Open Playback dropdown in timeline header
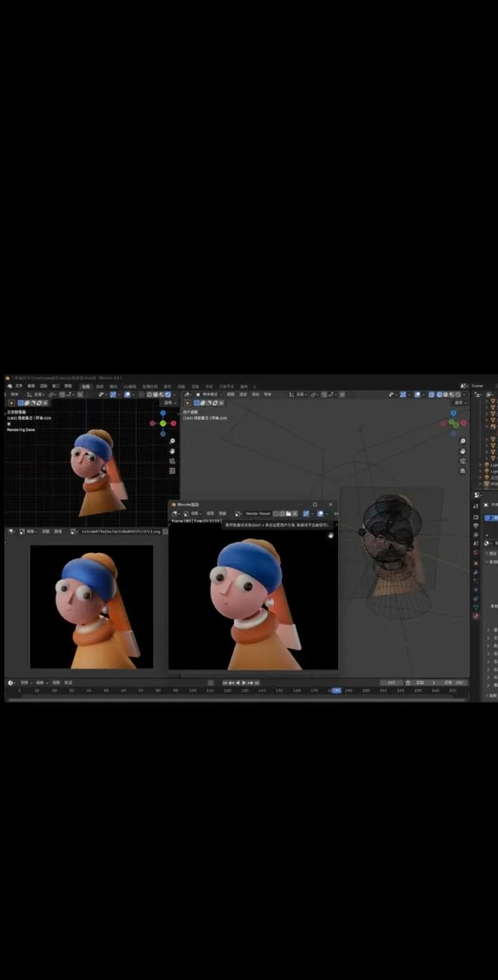498x980 pixels. pyautogui.click(x=26, y=682)
